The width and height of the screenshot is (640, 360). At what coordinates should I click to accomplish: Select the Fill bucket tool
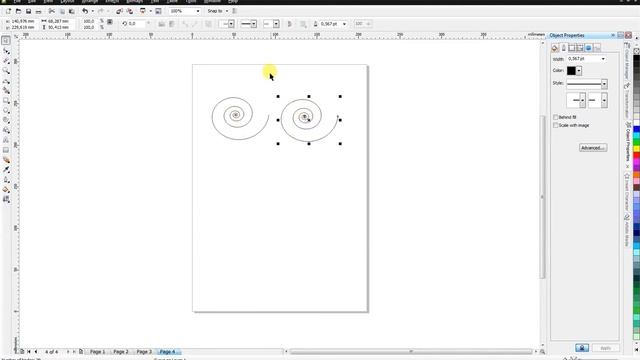pyautogui.click(x=6, y=189)
